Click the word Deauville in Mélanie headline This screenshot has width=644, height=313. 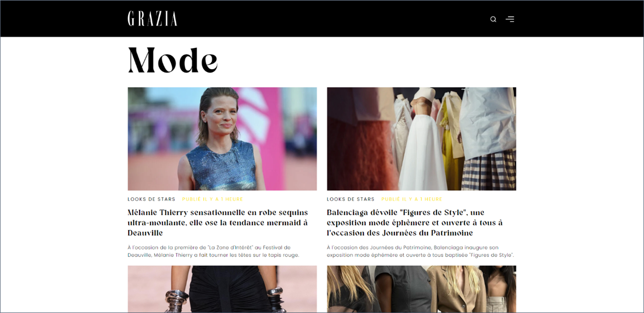(x=145, y=233)
